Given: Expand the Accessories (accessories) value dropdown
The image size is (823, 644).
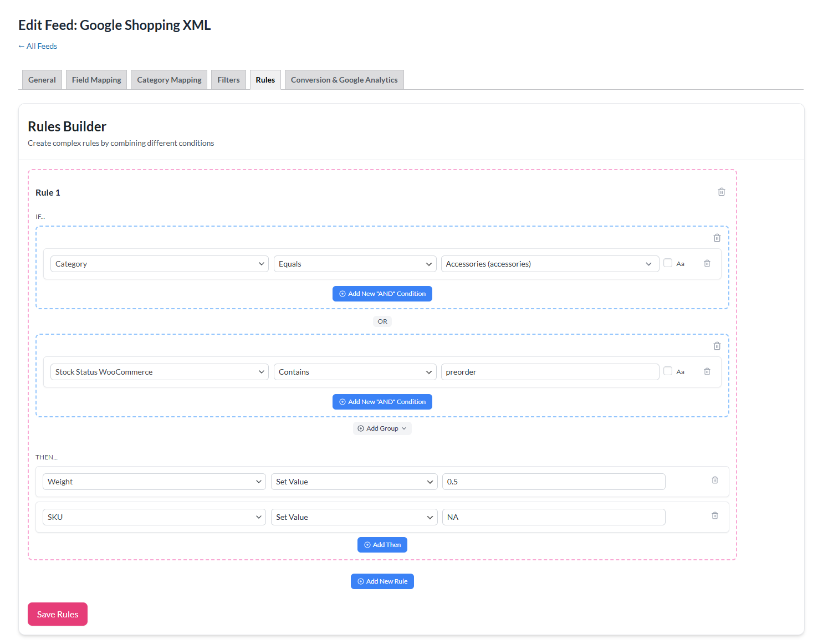Looking at the screenshot, I should (549, 264).
